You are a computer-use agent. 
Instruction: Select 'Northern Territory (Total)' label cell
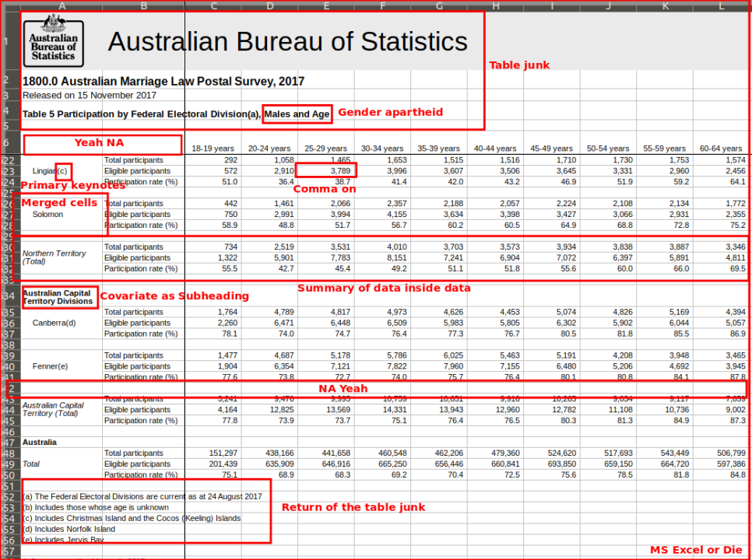tap(54, 257)
